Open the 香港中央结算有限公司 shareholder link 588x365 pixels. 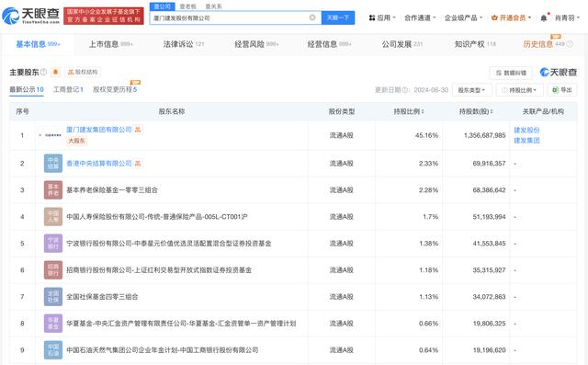99,163
